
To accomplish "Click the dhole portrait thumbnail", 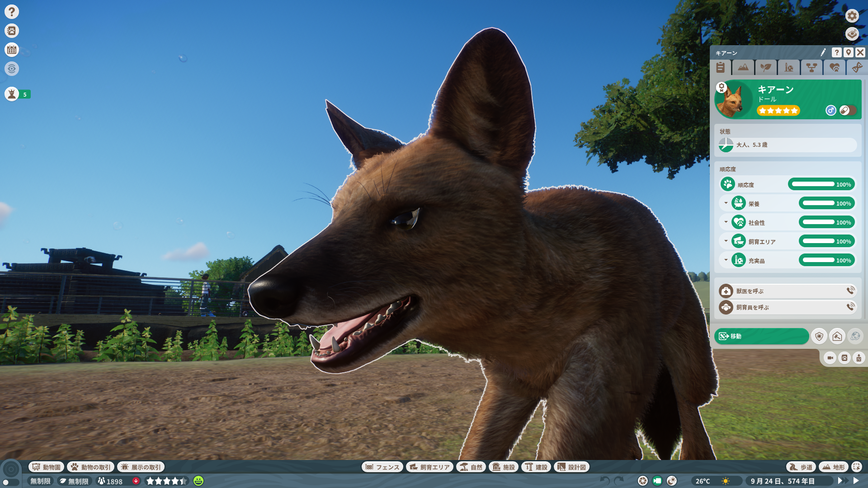I will pyautogui.click(x=734, y=100).
